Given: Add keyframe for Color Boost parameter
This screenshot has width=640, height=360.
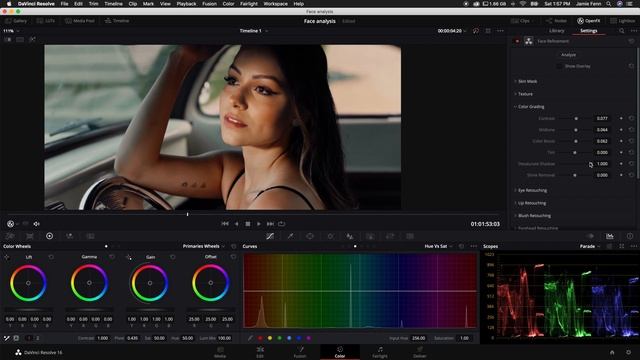Looking at the screenshot, I should pos(621,141).
